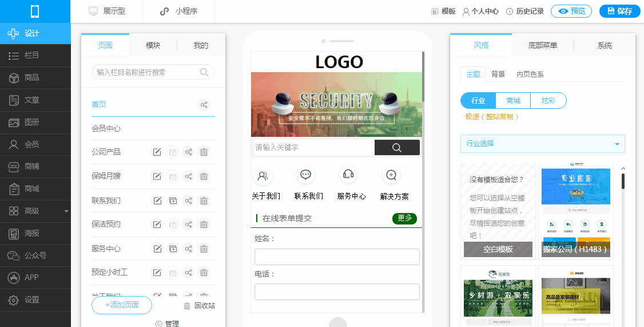Viewport: 644px width, 327px height.
Task: Click the 请输入关键字 preview search field
Action: click(314, 147)
